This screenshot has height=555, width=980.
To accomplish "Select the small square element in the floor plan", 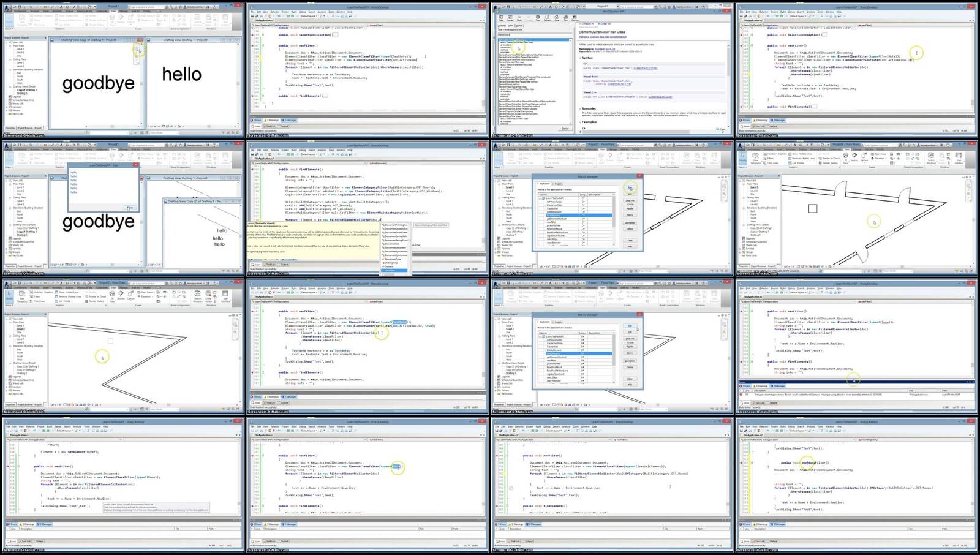I will [x=813, y=208].
